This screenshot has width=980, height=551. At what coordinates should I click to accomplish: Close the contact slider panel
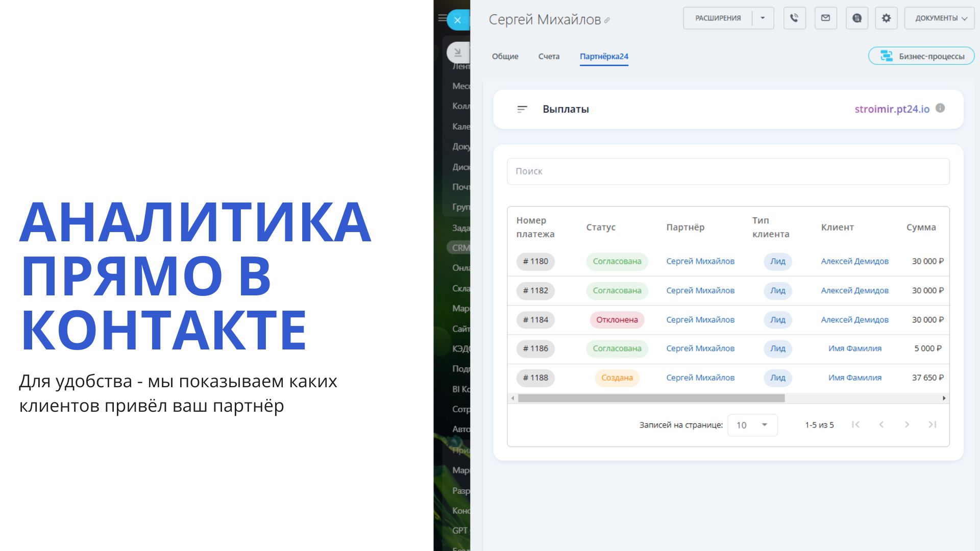(457, 20)
